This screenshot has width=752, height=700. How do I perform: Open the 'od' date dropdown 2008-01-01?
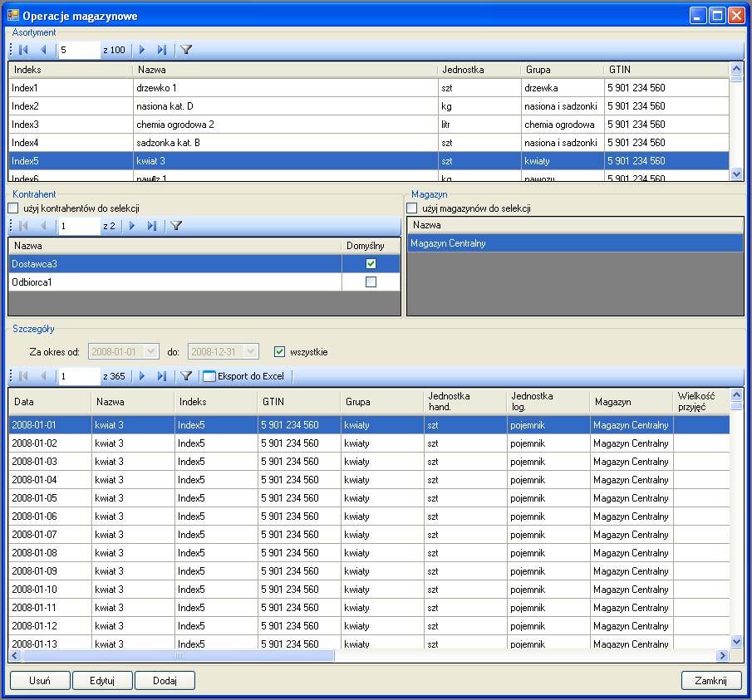coord(151,351)
